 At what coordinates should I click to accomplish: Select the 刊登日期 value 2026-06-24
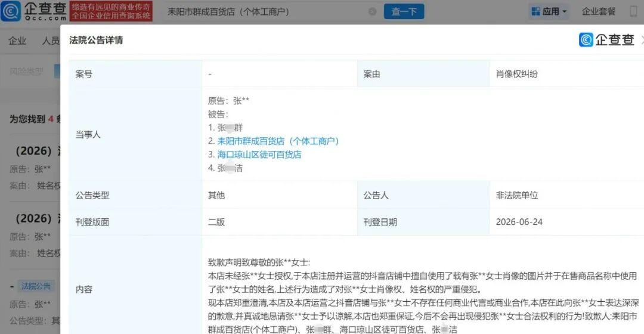519,222
